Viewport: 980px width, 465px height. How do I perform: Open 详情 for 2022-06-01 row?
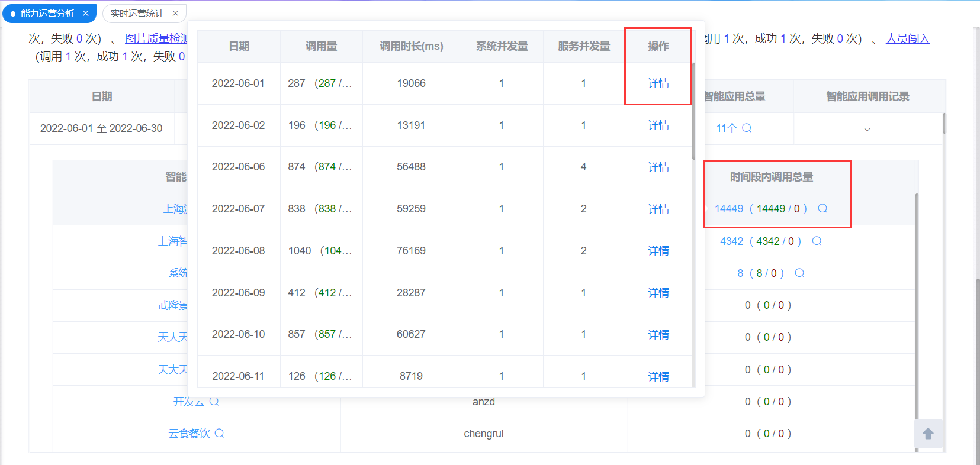tap(658, 83)
